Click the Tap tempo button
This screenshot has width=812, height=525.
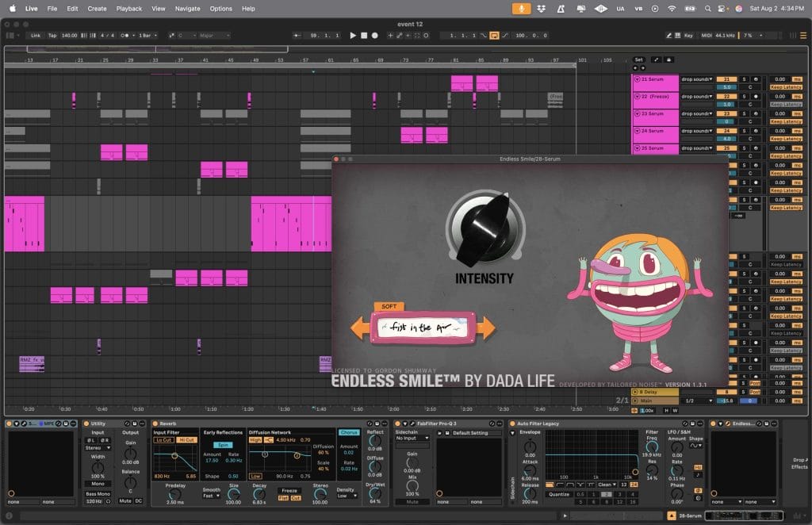(52, 36)
